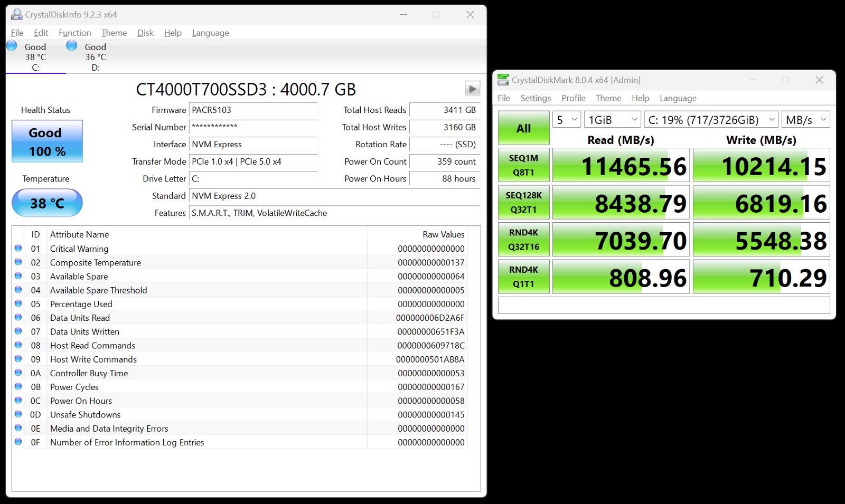This screenshot has width=845, height=504.
Task: Open Function menu in CrystalDiskInfo
Action: point(74,33)
